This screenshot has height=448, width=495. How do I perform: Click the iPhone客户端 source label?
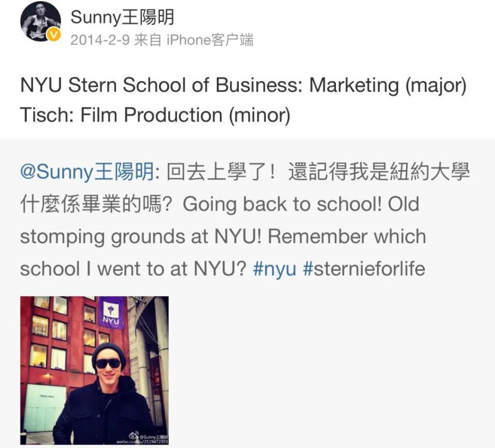pyautogui.click(x=209, y=40)
